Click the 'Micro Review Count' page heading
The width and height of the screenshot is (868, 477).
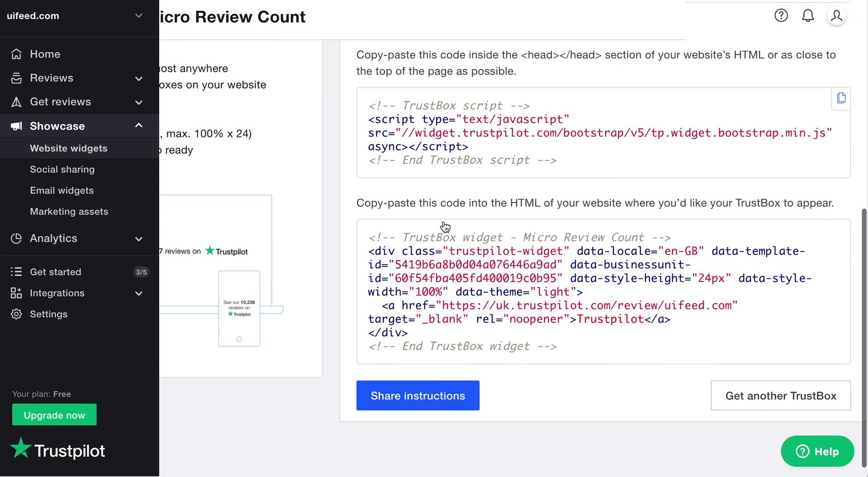tap(232, 17)
